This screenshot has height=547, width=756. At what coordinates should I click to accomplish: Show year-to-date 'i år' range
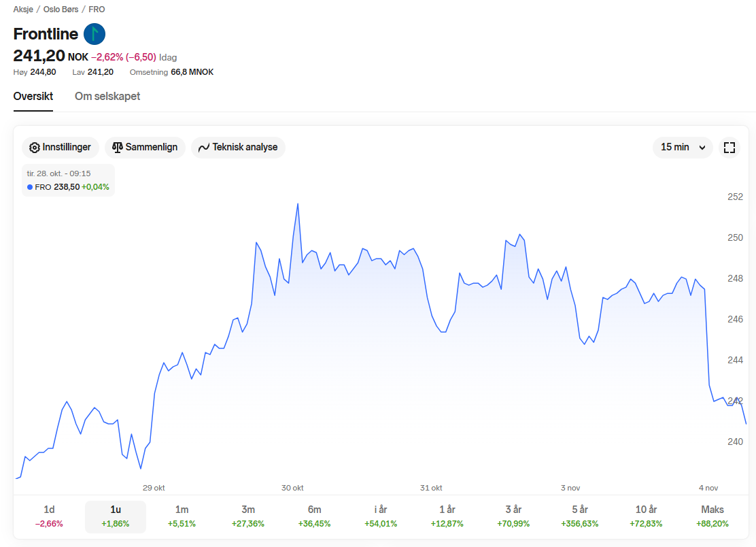point(381,516)
